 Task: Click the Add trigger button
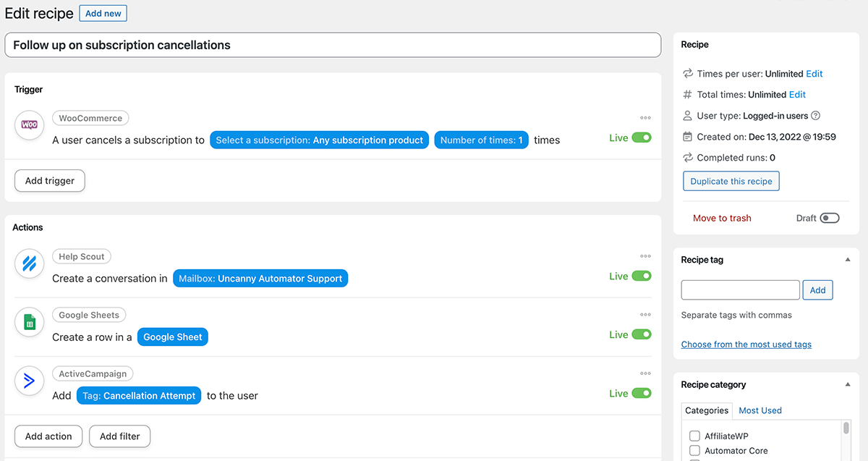tap(50, 181)
